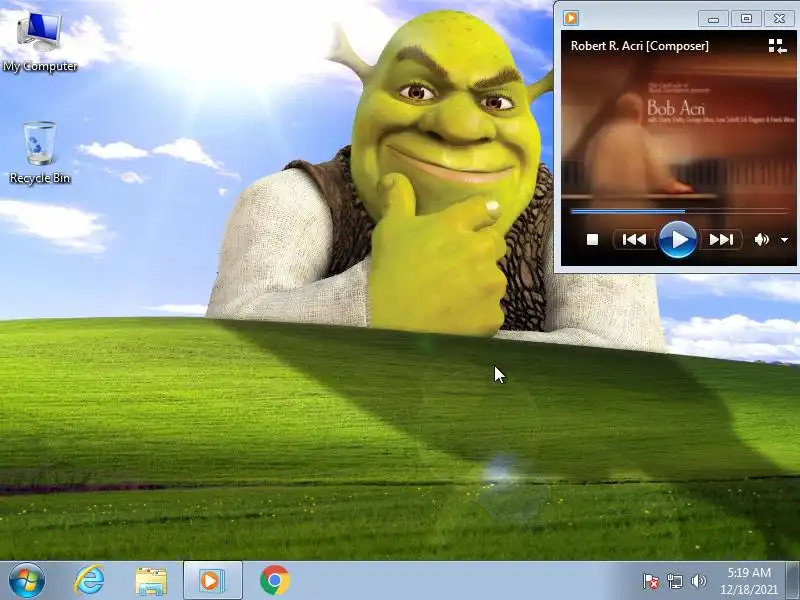Seek within the track progress bar
The width and height of the screenshot is (800, 600).
[679, 211]
